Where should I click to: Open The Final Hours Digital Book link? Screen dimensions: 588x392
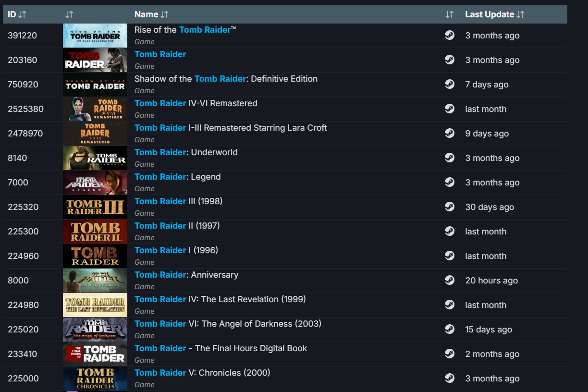(221, 348)
